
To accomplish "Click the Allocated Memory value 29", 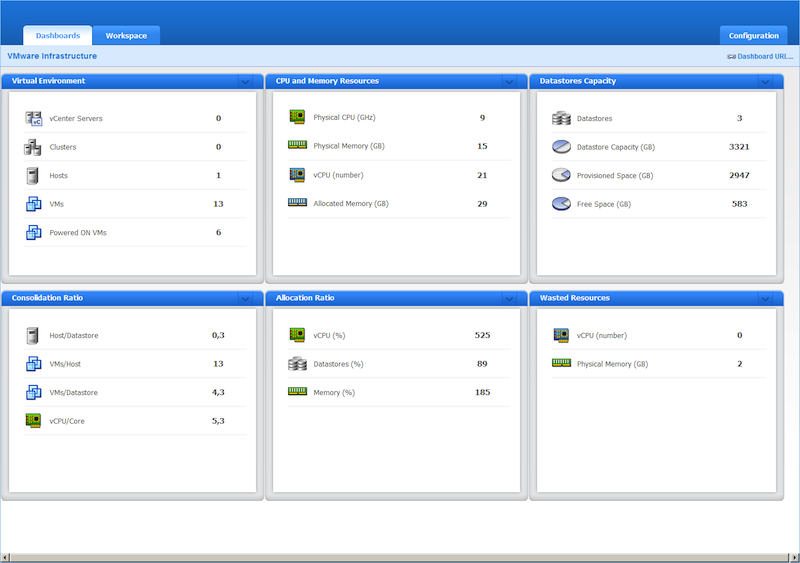I will pos(482,204).
